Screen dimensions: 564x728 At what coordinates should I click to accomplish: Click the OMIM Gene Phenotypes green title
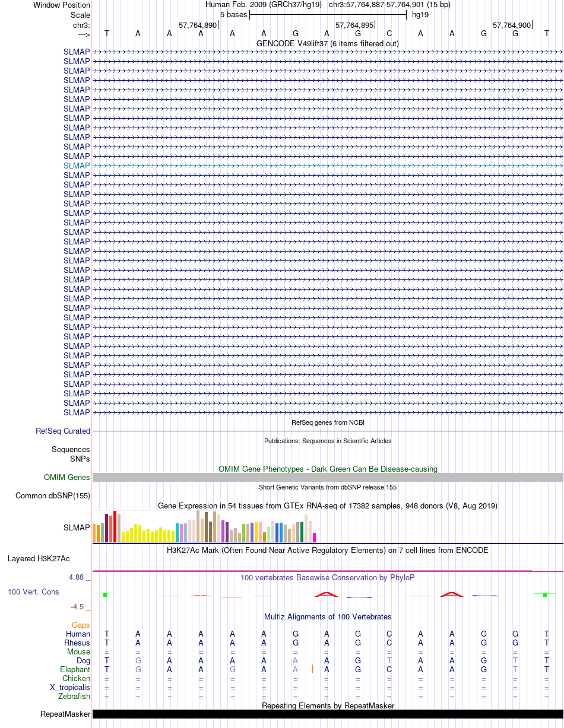(328, 469)
